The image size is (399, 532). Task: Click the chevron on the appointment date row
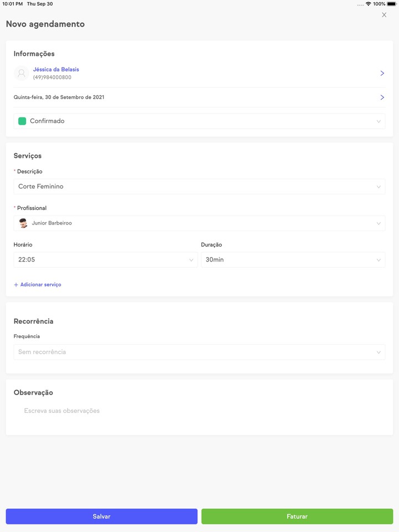(382, 97)
